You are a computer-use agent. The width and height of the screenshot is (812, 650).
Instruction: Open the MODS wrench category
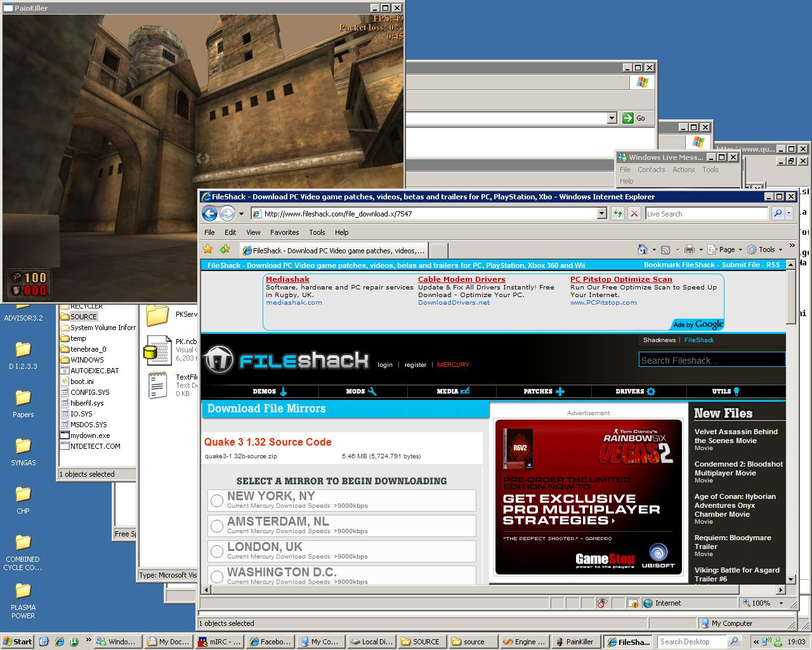[x=361, y=391]
